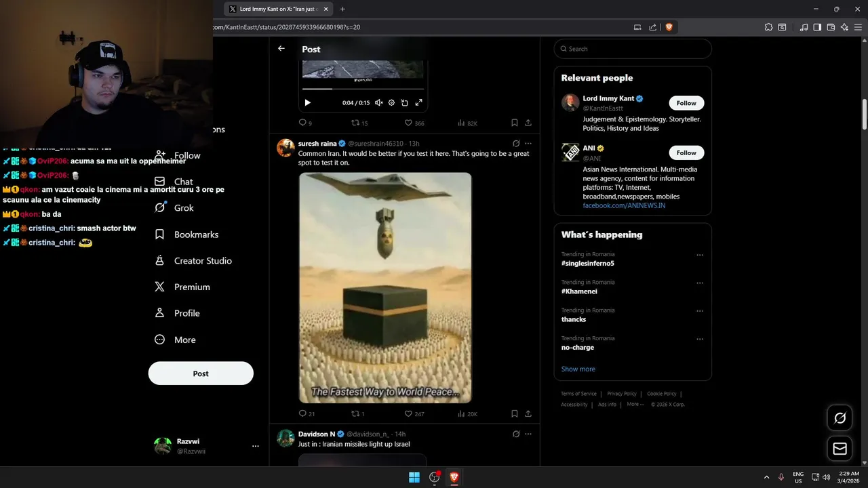Open the #singlesinferno5 trend
This screenshot has height=488, width=868.
587,263
